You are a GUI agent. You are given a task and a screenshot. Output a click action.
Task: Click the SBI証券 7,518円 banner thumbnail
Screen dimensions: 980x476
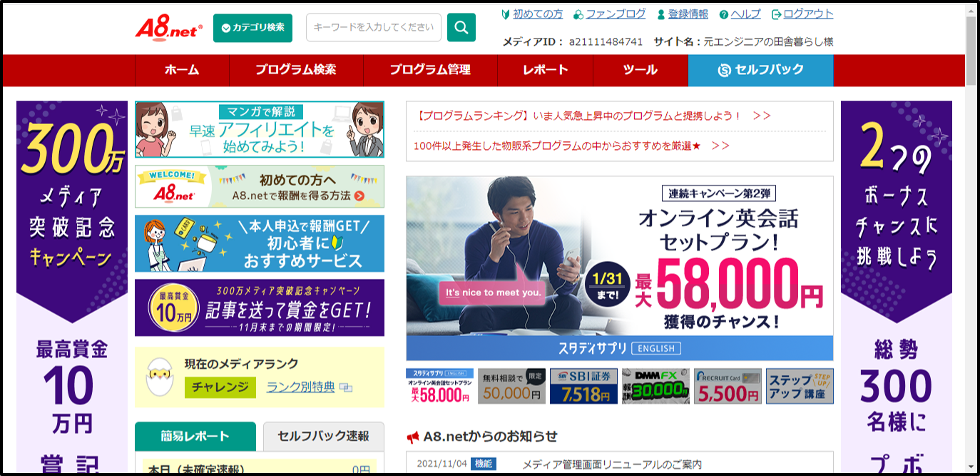[x=583, y=386]
